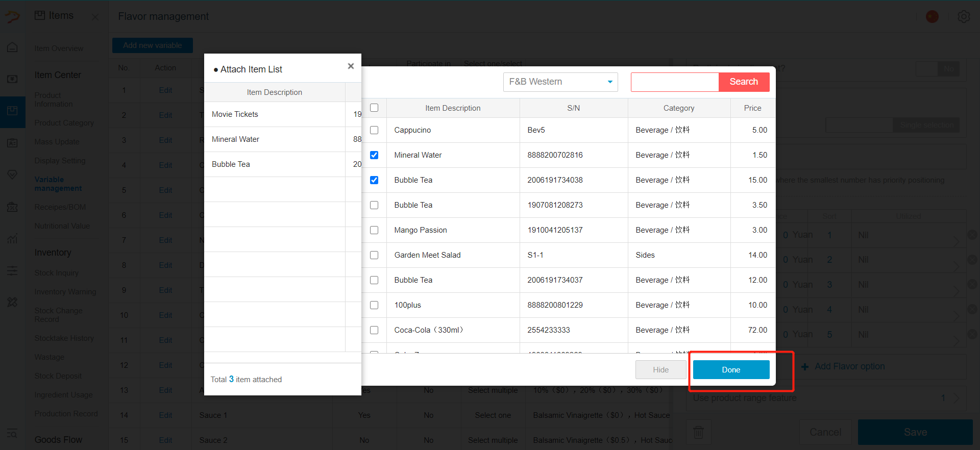Click the Done button
This screenshot has width=980, height=450.
(x=731, y=370)
